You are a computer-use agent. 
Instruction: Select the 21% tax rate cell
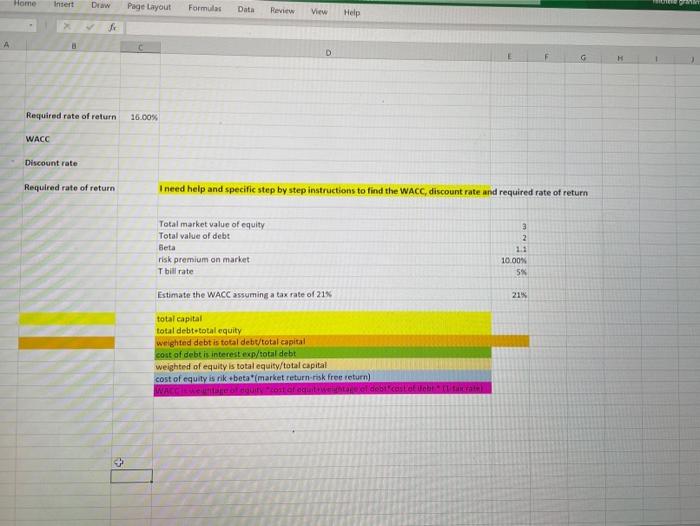pyautogui.click(x=509, y=295)
